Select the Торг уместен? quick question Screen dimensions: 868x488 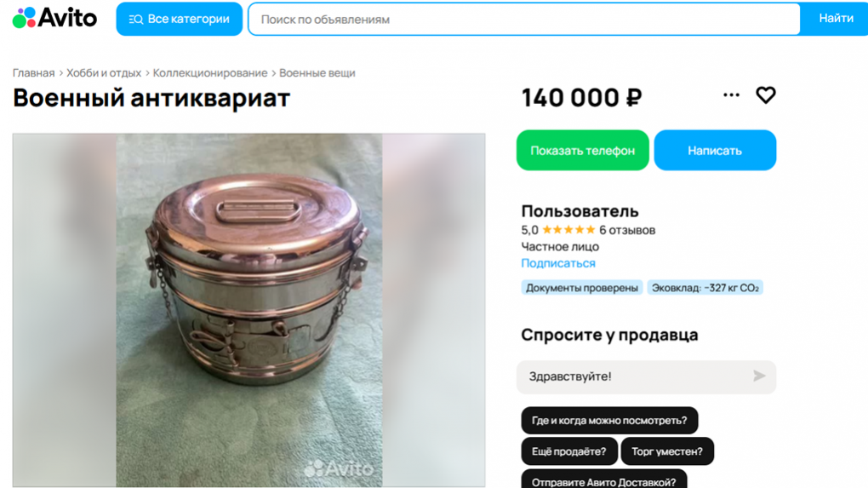(x=667, y=451)
